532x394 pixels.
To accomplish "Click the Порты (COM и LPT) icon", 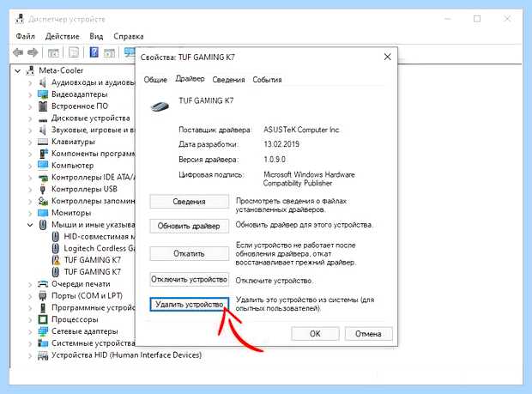I will 43,295.
